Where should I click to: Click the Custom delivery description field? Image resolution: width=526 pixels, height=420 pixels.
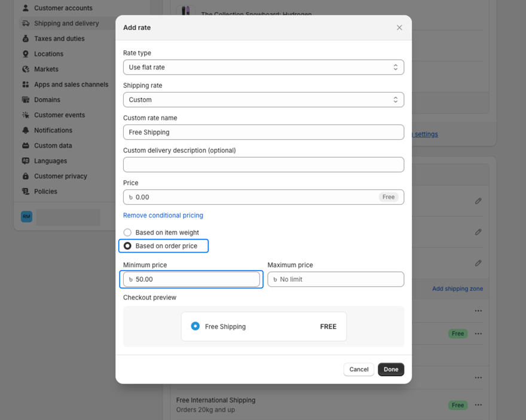click(263, 164)
